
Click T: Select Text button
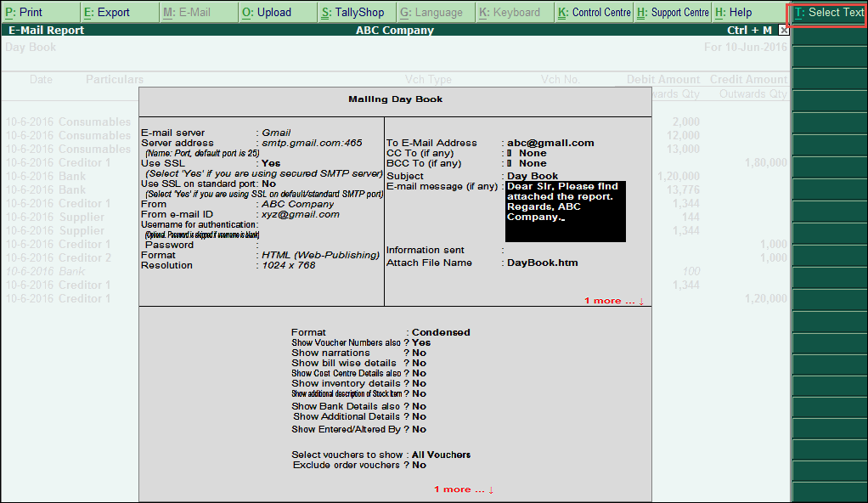[x=828, y=13]
